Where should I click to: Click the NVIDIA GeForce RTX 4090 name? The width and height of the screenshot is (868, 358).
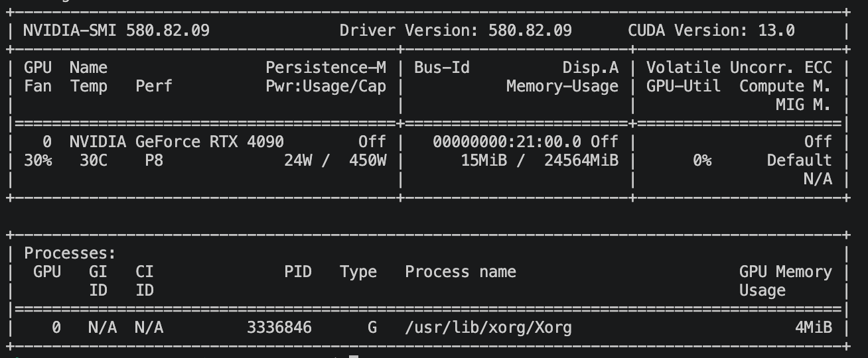coord(177,141)
